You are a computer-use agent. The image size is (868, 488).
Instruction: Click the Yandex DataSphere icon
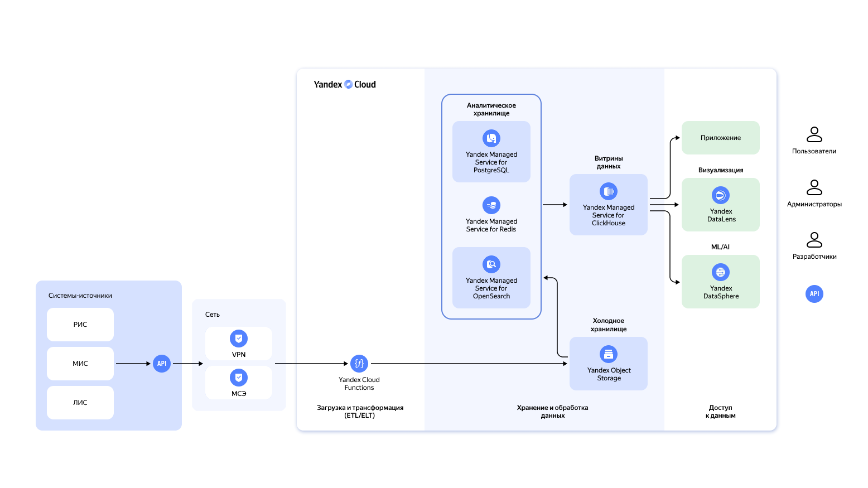coord(721,272)
